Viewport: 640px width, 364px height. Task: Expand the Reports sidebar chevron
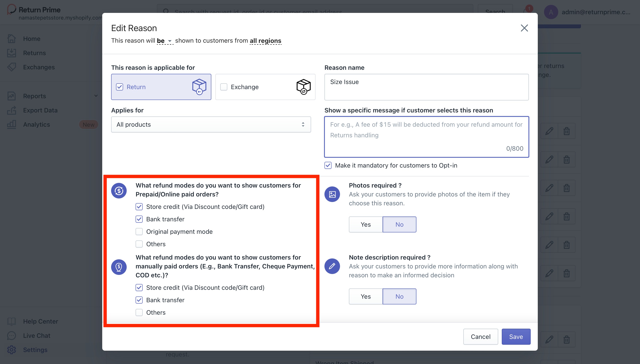pyautogui.click(x=96, y=96)
